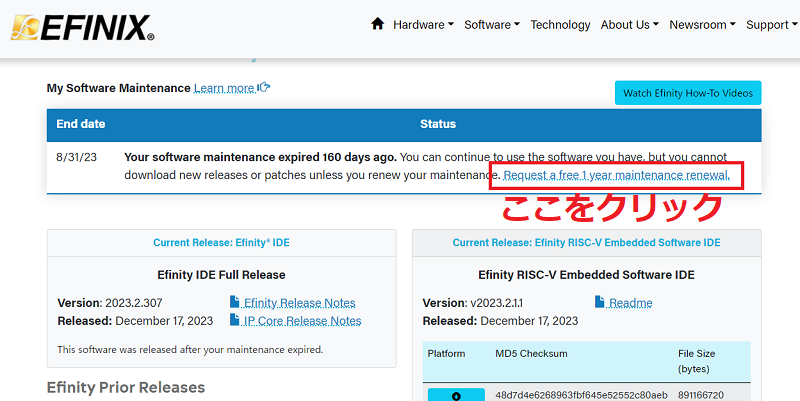The image size is (800, 401).
Task: Click the Platform column header
Action: pyautogui.click(x=446, y=354)
